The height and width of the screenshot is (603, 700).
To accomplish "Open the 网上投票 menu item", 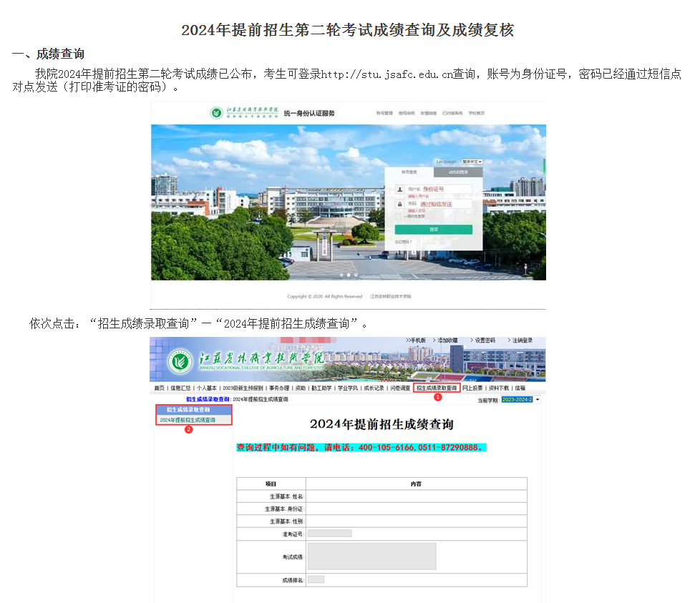I will pyautogui.click(x=472, y=388).
